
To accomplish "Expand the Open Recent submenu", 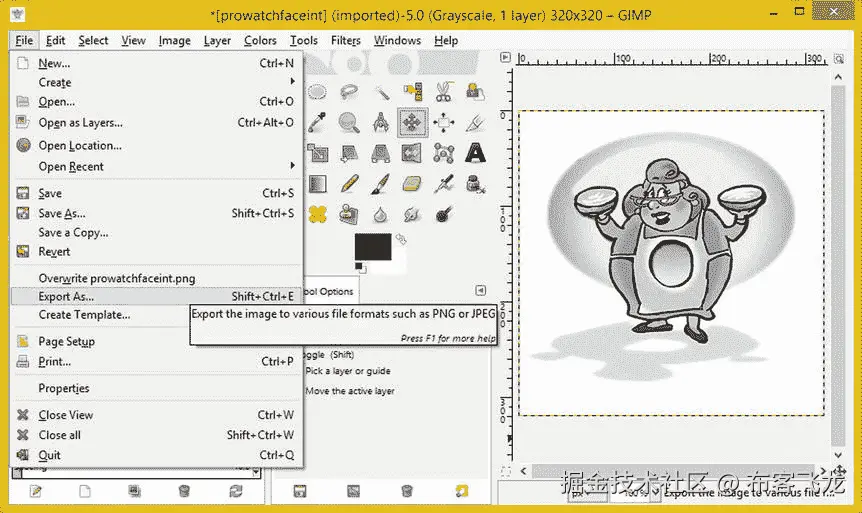I will (x=157, y=166).
